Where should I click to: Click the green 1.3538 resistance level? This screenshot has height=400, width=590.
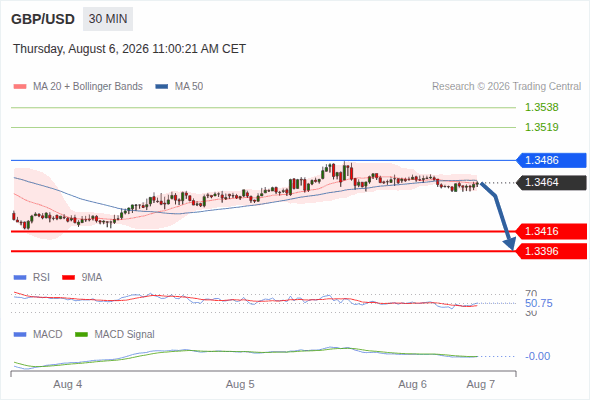coord(542,107)
